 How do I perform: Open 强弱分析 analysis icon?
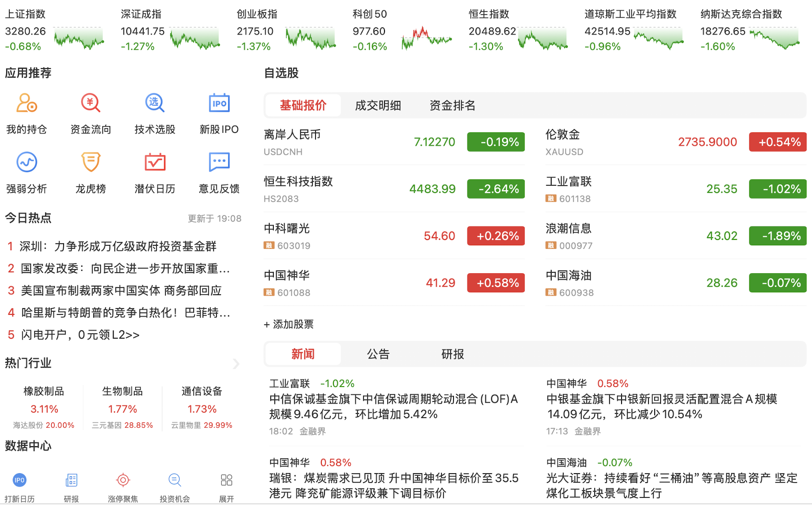point(26,162)
